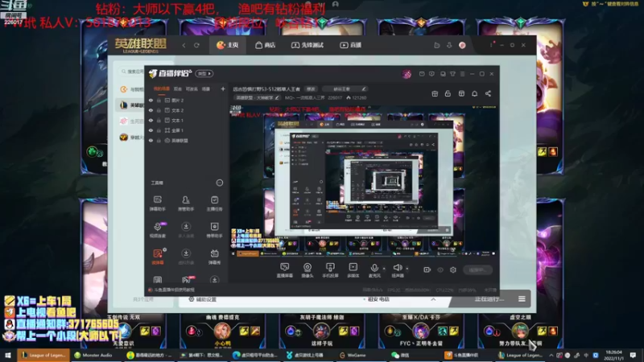Edit stream category 英雄联盟 tag
The width and height of the screenshot is (644, 362).
(x=257, y=97)
